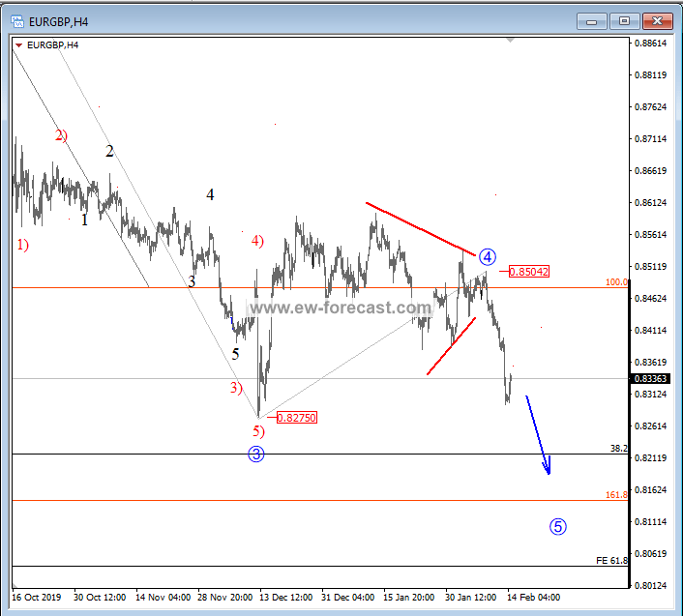Close the EURGBP,H4 chart window

pos(658,19)
